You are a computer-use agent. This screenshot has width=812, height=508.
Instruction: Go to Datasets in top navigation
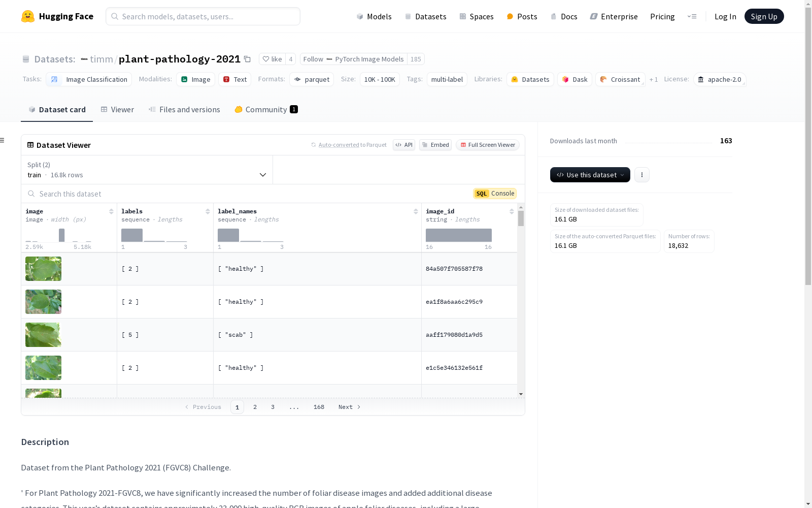[x=425, y=16]
